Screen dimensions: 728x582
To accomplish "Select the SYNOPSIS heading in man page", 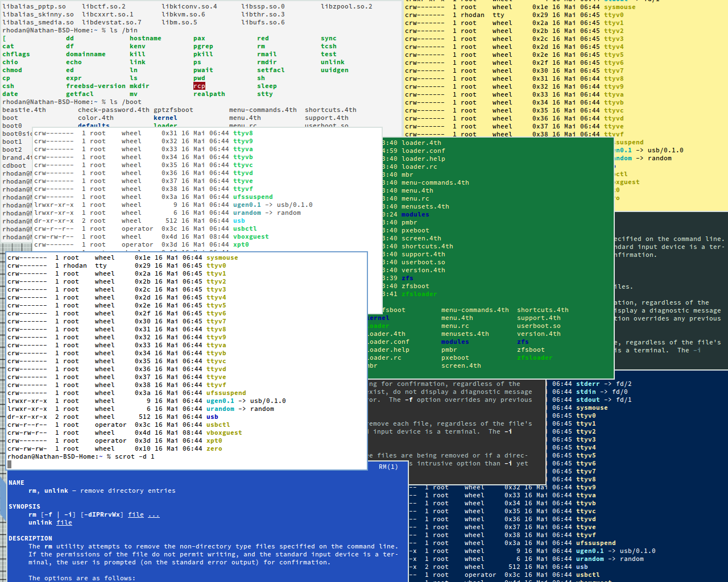I will coord(24,507).
